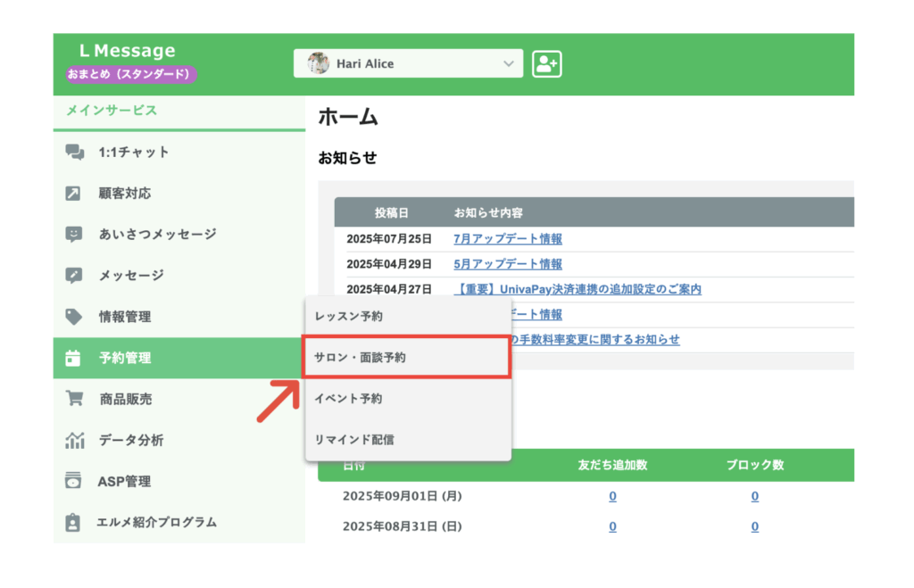
Task: Click the 1:1チャット chat bubble icon
Action: click(74, 153)
